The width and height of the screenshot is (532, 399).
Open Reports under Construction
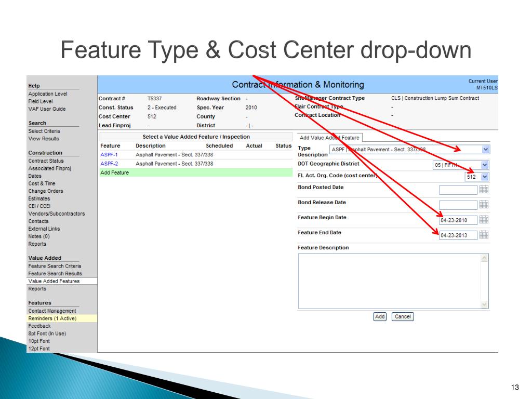pos(37,244)
